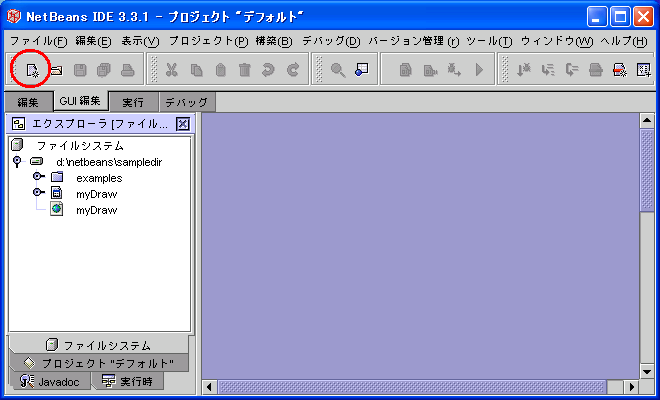Click the Print toolbar icon
660x400 pixels.
pos(128,70)
